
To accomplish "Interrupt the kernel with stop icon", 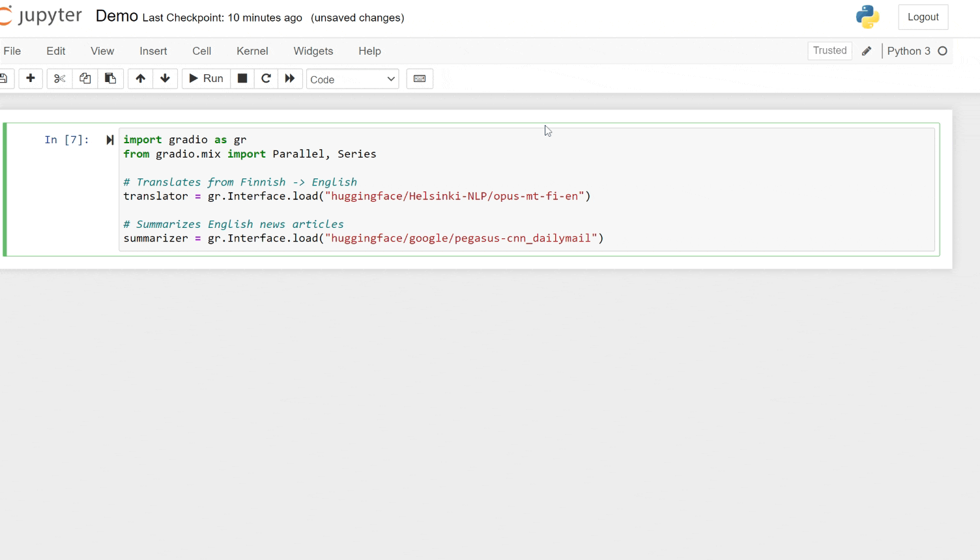I will click(242, 79).
